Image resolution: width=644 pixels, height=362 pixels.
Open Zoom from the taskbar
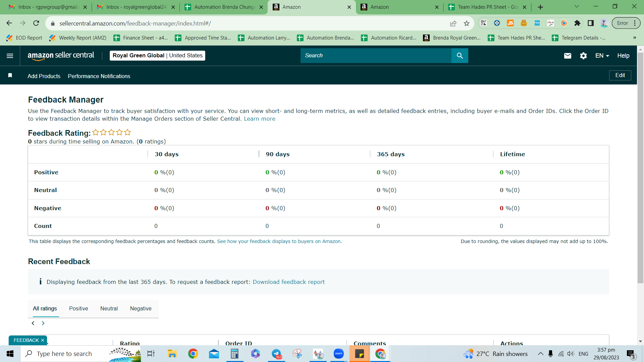(339, 354)
